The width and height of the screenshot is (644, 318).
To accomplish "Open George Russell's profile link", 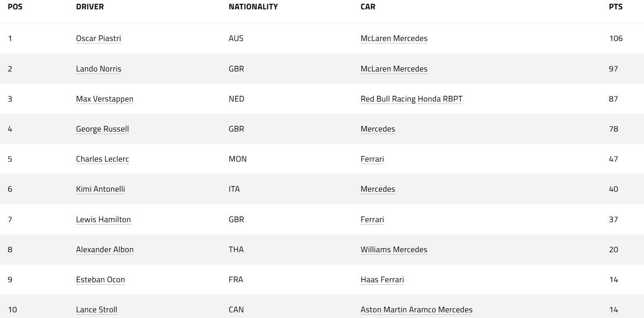I will point(103,129).
